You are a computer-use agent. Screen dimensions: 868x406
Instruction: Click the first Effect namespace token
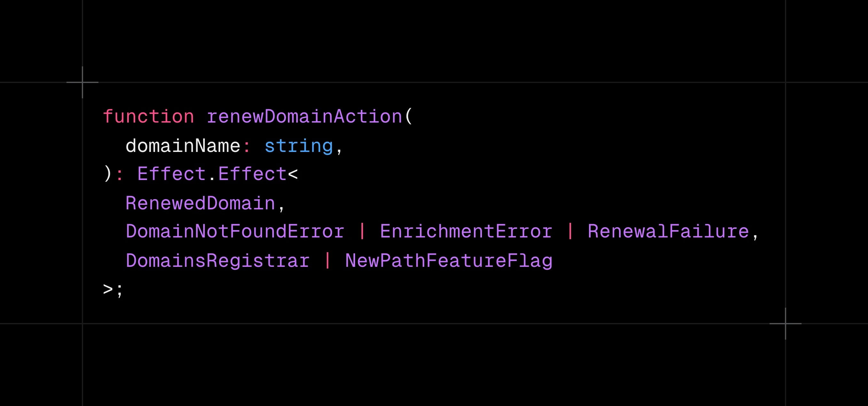[x=172, y=174]
